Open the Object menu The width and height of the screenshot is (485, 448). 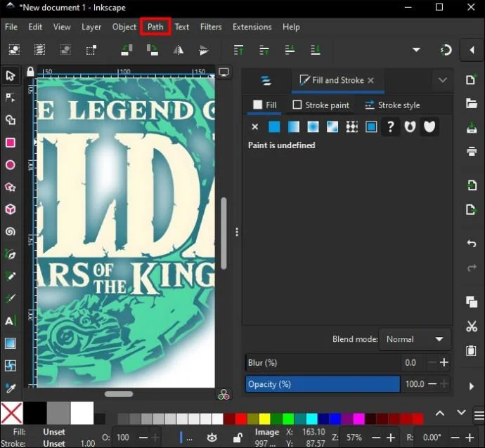click(x=124, y=27)
